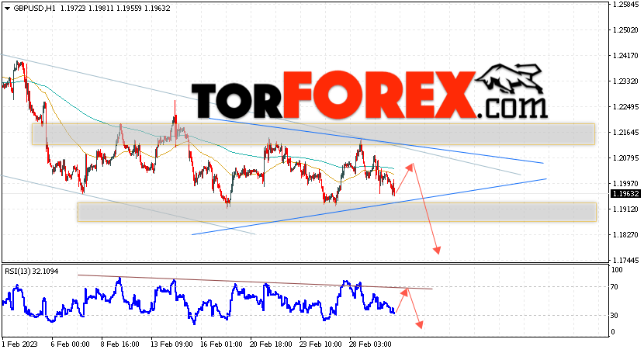
Task: Select RSI scale level 30
Action: (x=615, y=315)
